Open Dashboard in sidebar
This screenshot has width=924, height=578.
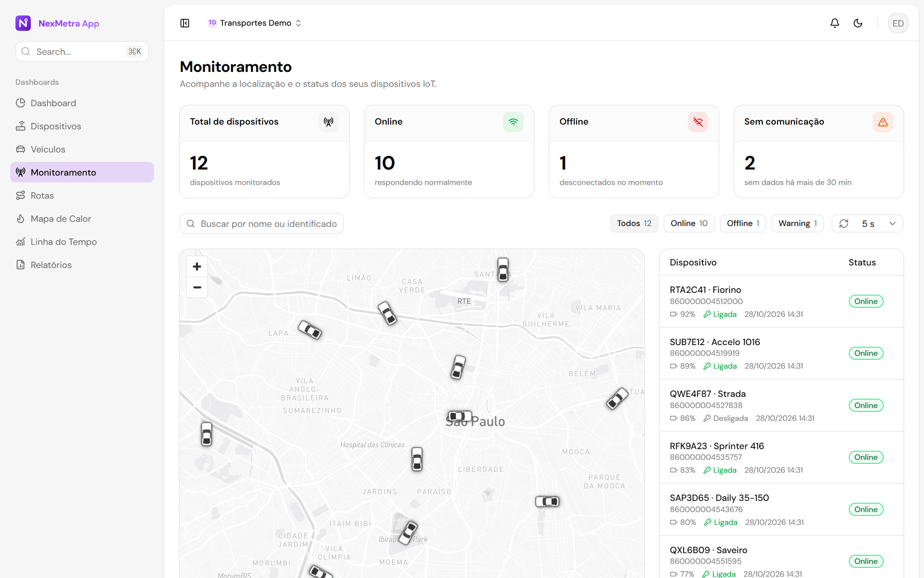click(x=82, y=103)
